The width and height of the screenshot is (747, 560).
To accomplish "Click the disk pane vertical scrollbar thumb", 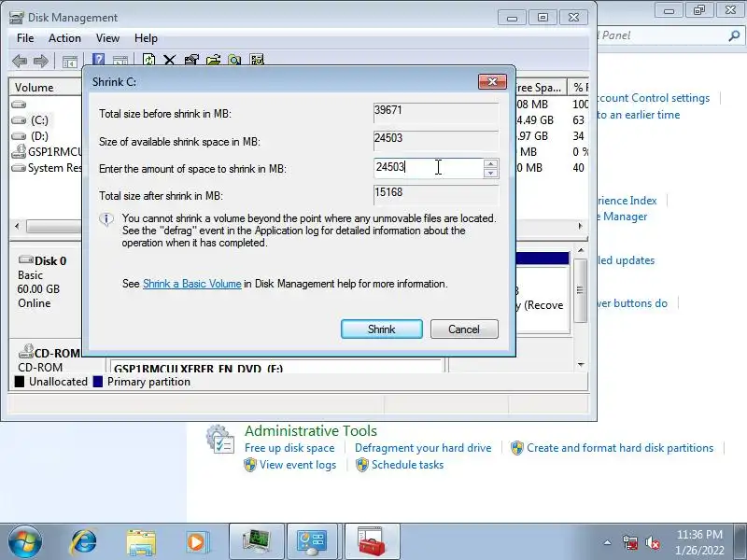I will (x=580, y=290).
